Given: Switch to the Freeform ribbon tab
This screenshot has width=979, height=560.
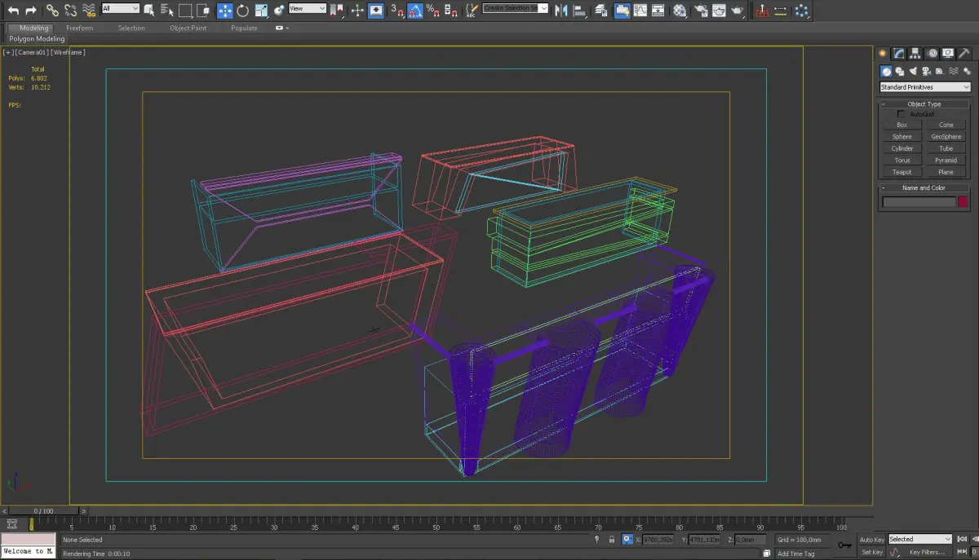Looking at the screenshot, I should [x=80, y=28].
